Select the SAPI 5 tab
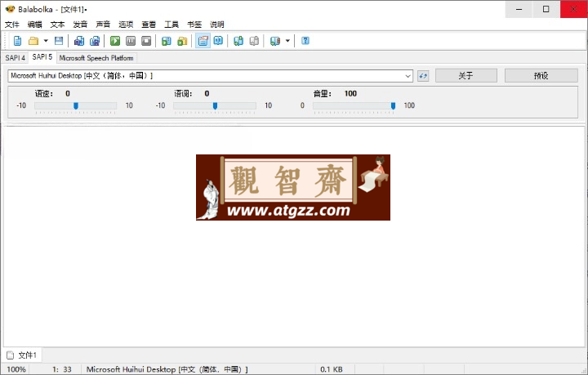 (42, 57)
